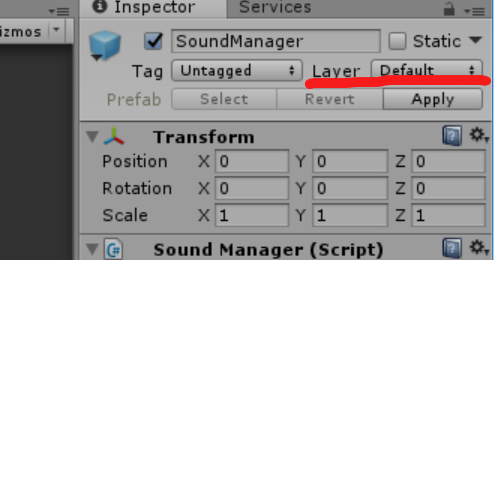
Task: Apply prefab changes with Apply button
Action: pyautogui.click(x=433, y=99)
